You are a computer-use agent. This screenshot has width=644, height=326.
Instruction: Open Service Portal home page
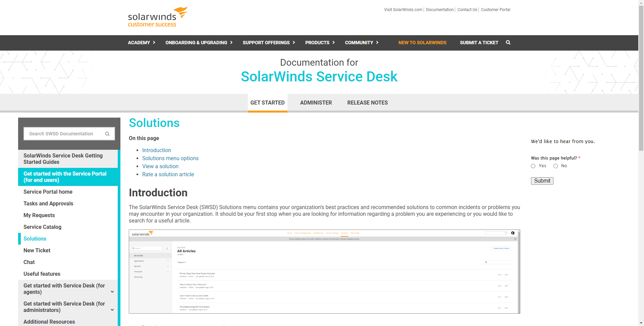tap(48, 192)
